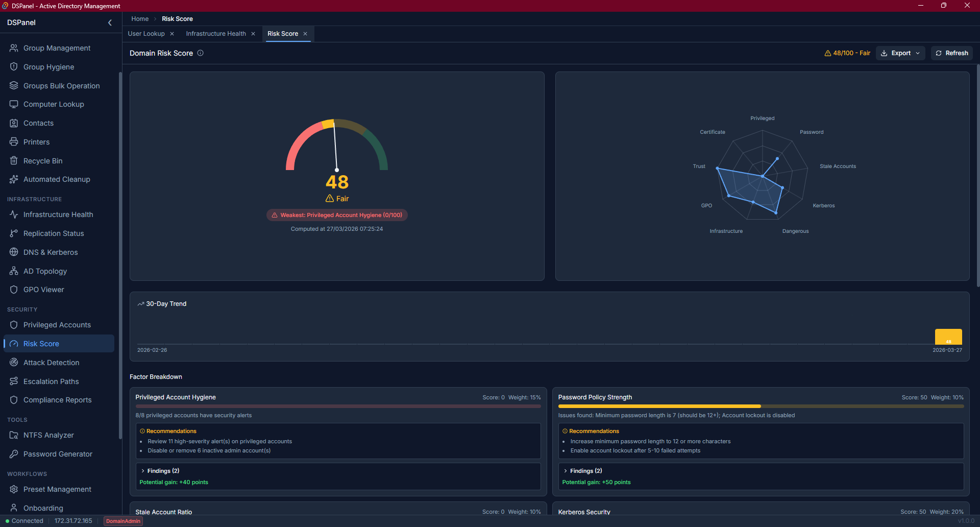Switch to the Infrastructure Health tab
The height and width of the screenshot is (527, 980).
(215, 34)
